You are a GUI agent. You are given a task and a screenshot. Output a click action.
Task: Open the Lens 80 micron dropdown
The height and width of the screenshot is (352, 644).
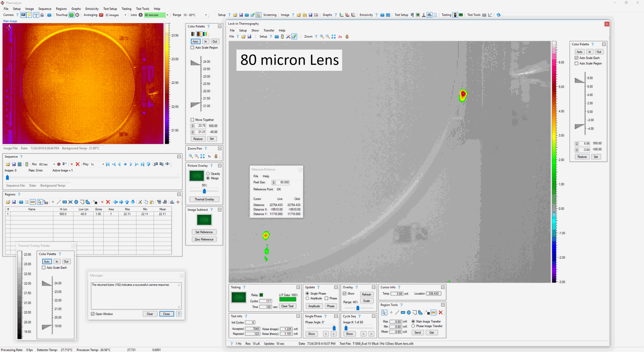[167, 15]
